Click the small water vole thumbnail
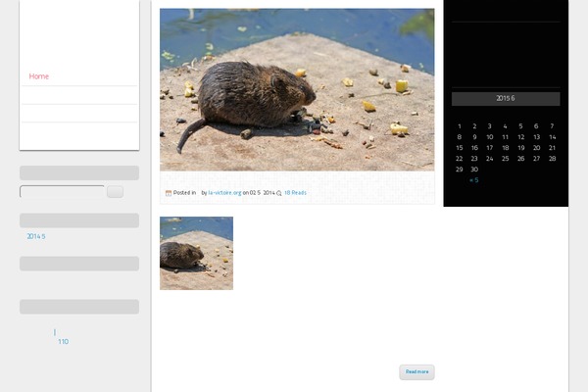Viewport: 588px width, 392px height. tap(196, 253)
